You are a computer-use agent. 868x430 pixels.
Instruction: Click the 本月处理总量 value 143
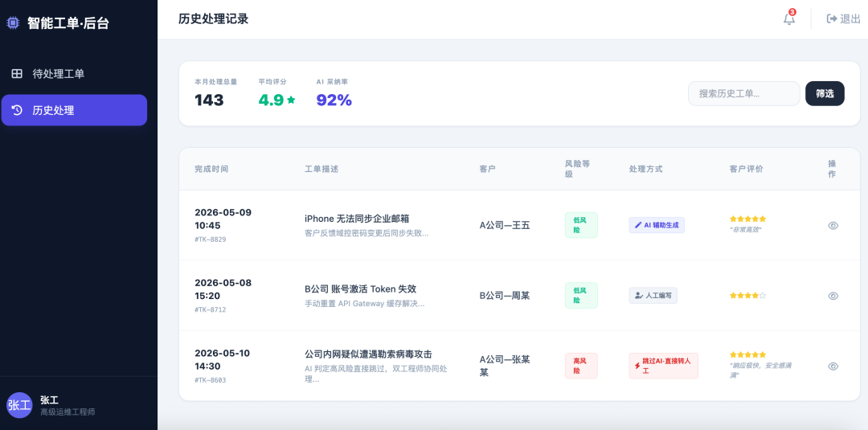coord(209,100)
